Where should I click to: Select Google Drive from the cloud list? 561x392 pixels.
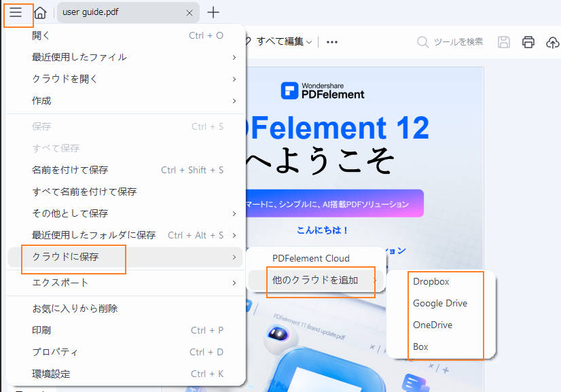point(440,303)
